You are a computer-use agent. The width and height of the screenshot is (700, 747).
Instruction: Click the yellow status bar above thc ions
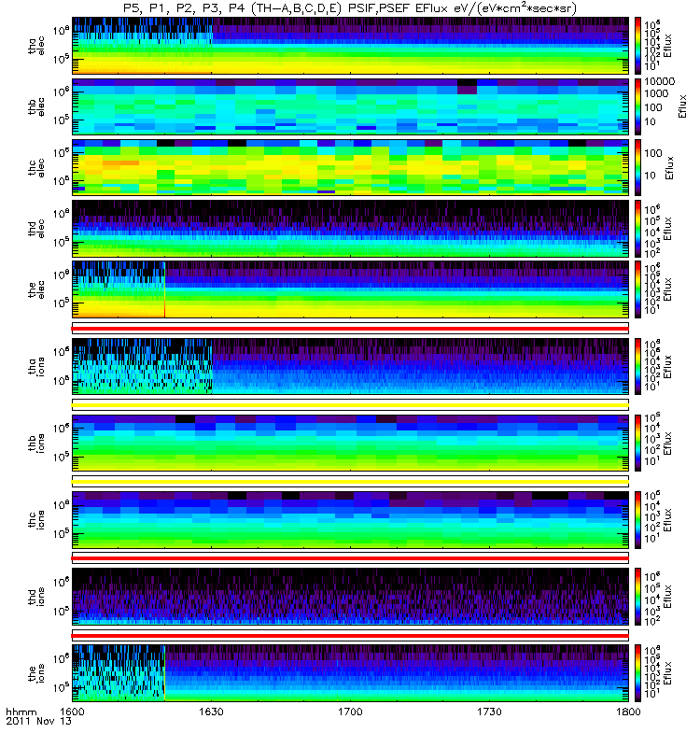[350, 482]
